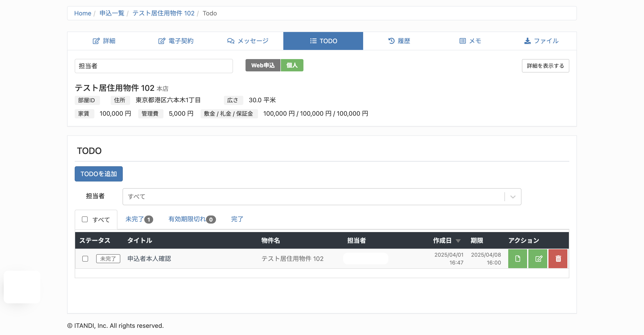
Task: Click the メモ note list icon
Action: tap(462, 41)
